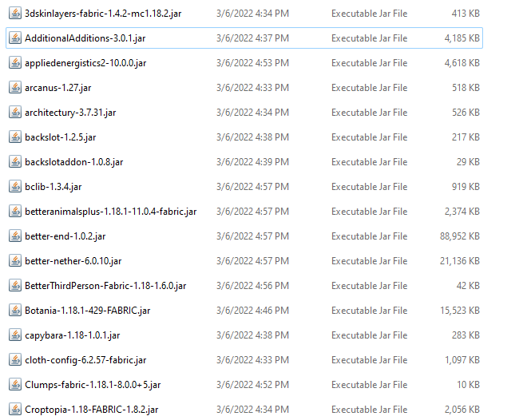Click the jar icon beside capybara-1.18-1.0.1.jar
The image size is (527, 420).
tap(15, 335)
